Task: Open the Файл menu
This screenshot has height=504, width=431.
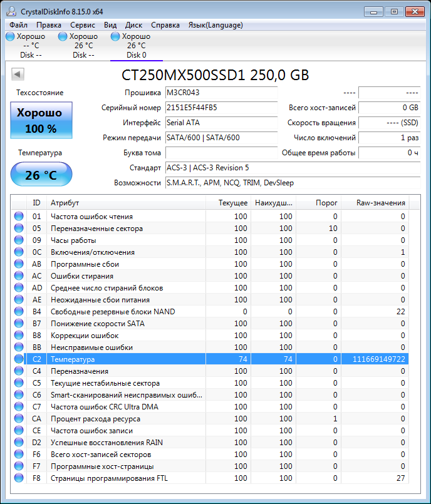Action: (x=18, y=25)
